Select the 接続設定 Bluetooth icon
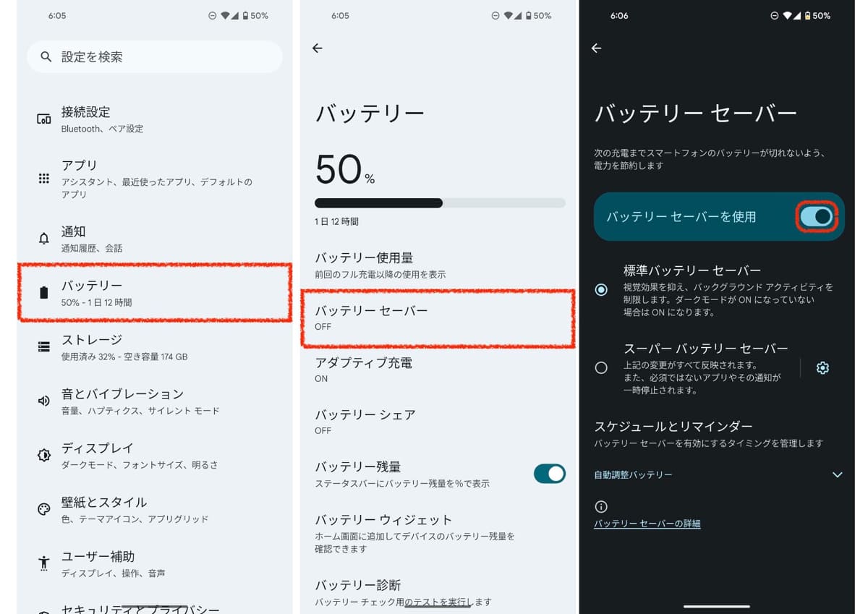This screenshot has height=614, width=868. (45, 118)
